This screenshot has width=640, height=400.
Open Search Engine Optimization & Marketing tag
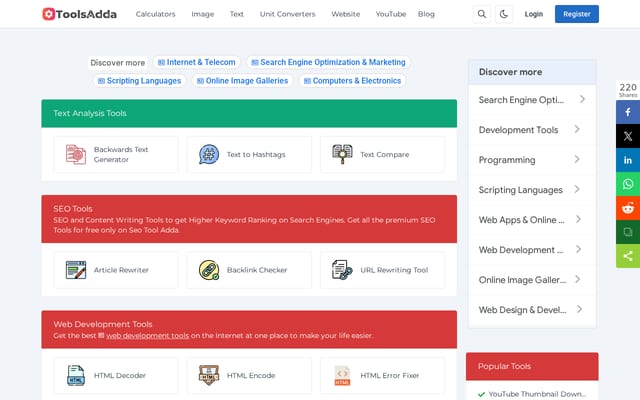329,62
